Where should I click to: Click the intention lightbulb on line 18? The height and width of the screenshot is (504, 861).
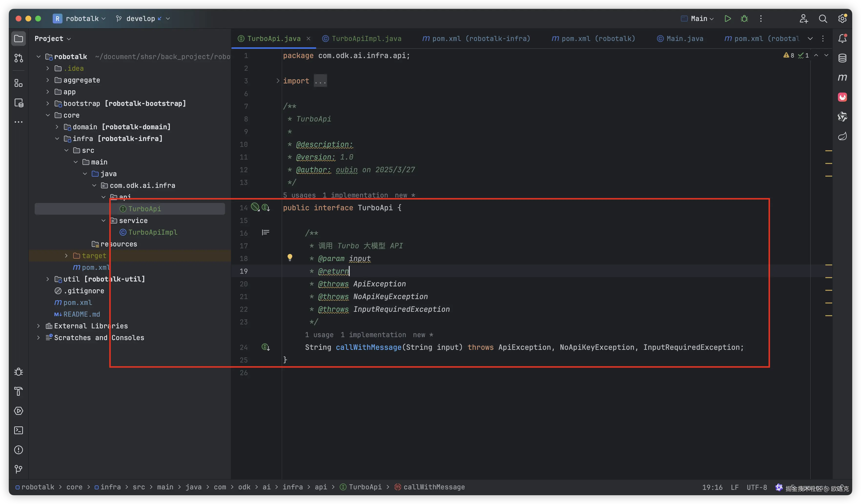[x=290, y=257]
